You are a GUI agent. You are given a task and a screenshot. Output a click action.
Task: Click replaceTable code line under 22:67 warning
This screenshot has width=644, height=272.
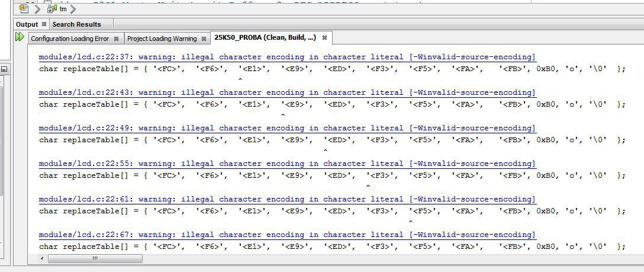(x=332, y=247)
